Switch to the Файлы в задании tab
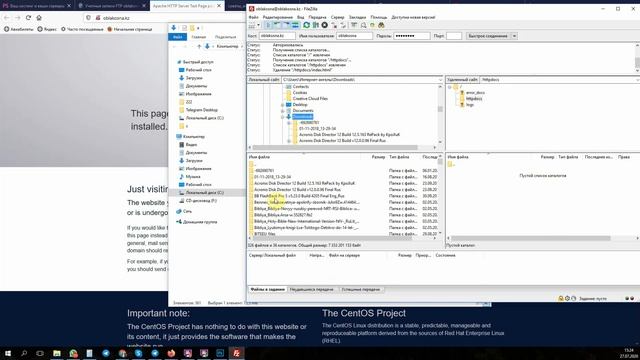Viewport: 640px width, 360px height. [267, 289]
